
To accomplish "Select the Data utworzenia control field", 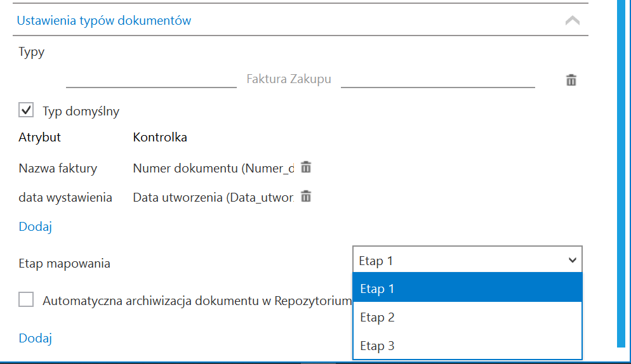I will click(213, 197).
